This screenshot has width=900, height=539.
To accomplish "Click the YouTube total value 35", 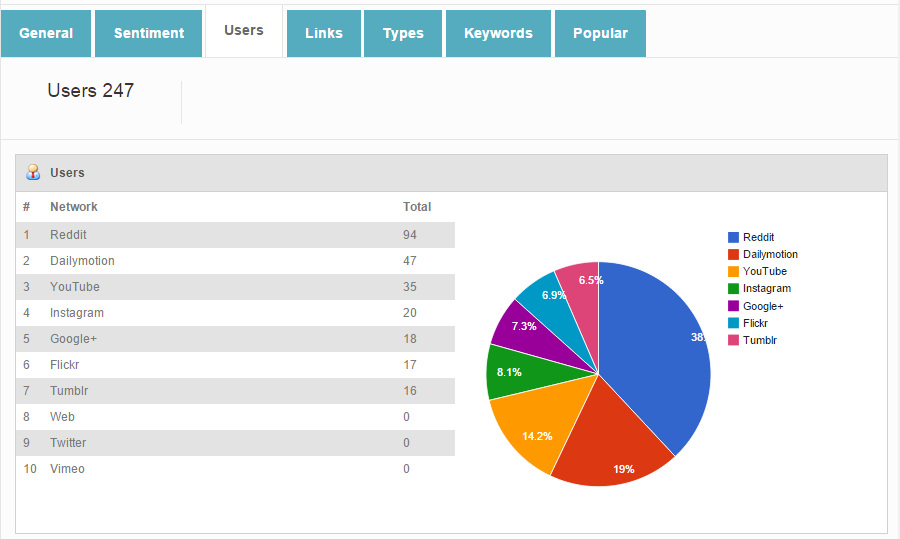I will (x=410, y=286).
